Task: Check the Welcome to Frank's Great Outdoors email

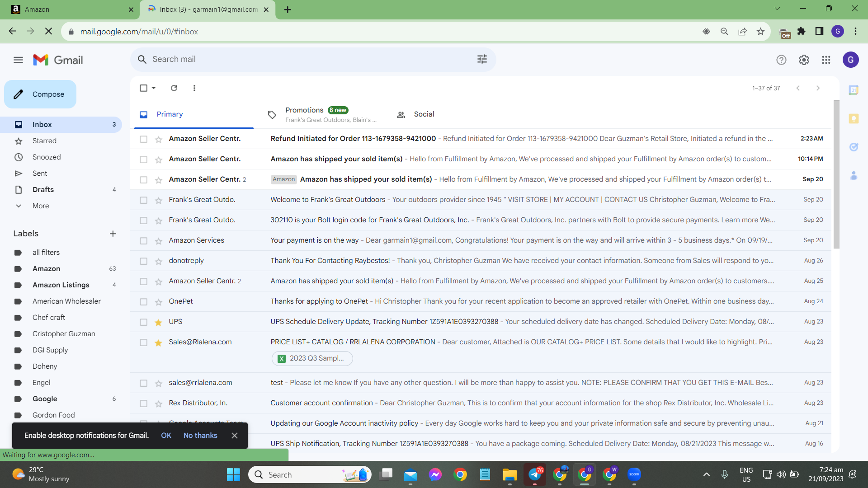Action: (x=143, y=200)
